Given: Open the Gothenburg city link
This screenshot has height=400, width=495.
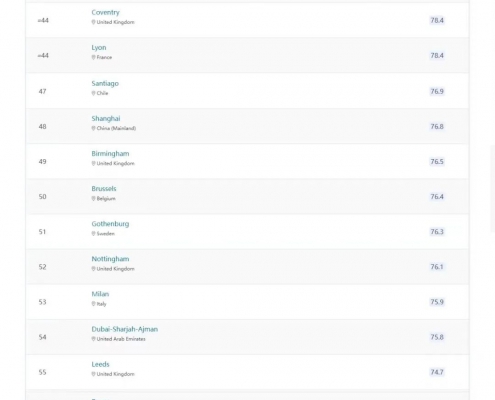Looking at the screenshot, I should (x=110, y=224).
